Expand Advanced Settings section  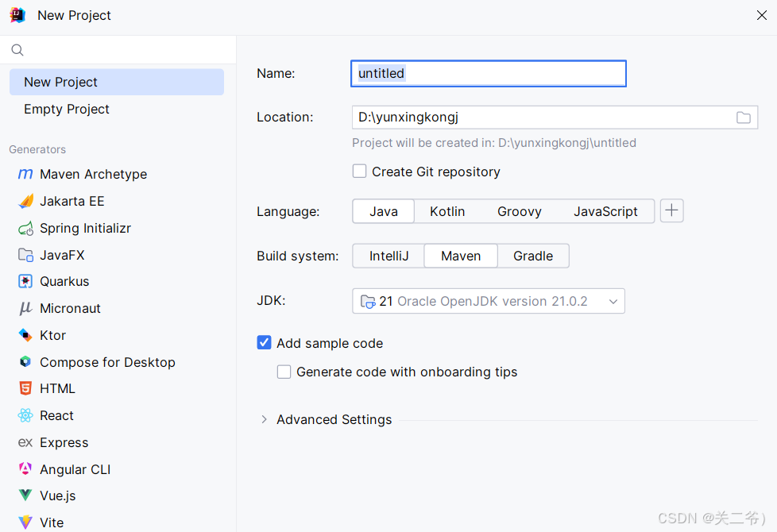(264, 419)
